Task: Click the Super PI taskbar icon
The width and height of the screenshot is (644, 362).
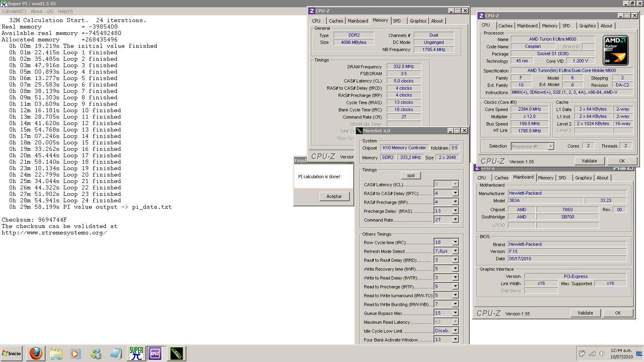Action: coord(136,354)
